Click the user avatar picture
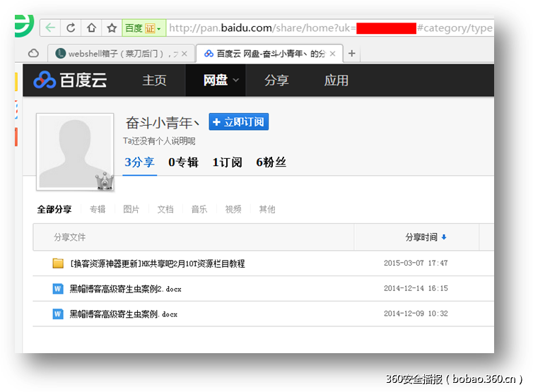The image size is (533, 392). click(75, 151)
